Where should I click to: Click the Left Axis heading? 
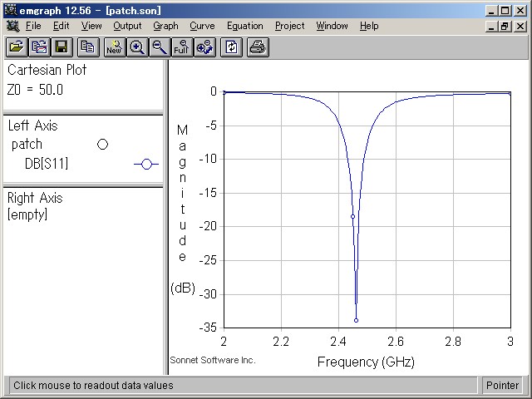click(33, 126)
